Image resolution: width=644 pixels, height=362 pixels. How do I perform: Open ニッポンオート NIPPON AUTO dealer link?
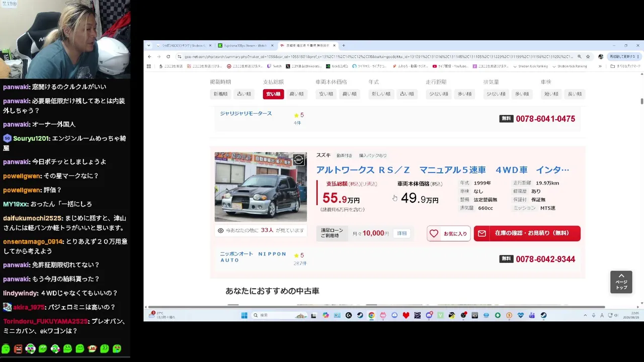(x=253, y=257)
